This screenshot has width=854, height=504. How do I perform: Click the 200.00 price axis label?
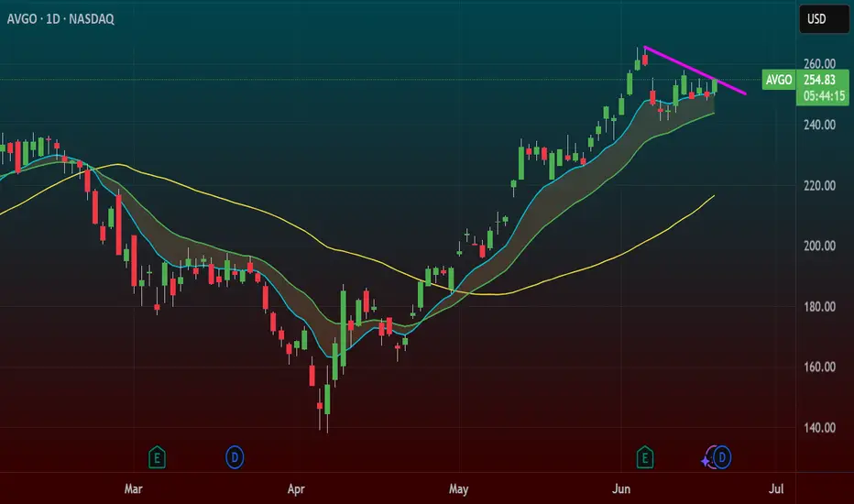coord(820,246)
